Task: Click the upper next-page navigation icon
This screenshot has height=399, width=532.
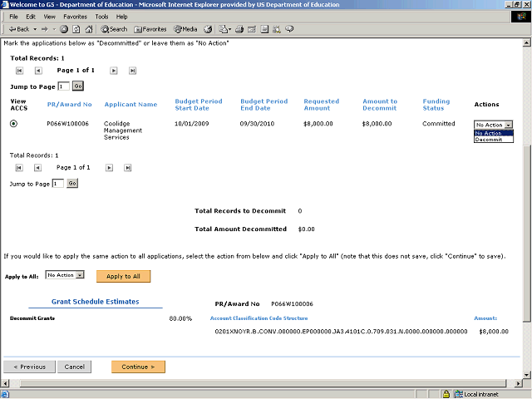Action: pyautogui.click(x=114, y=71)
